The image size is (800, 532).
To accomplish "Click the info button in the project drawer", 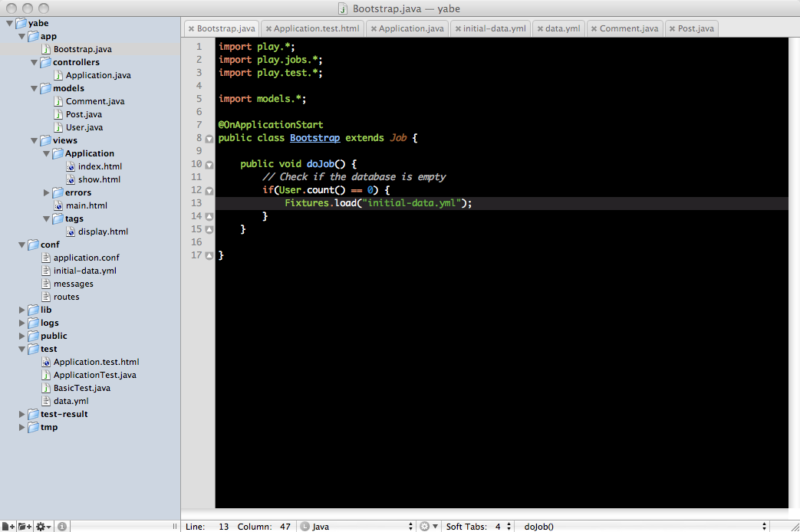I will (63, 527).
